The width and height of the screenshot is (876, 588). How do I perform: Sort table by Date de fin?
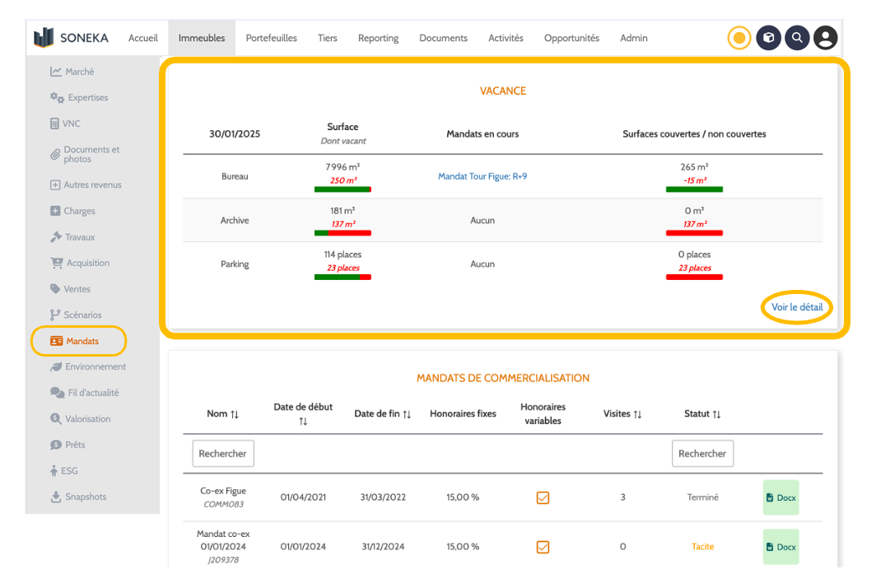coord(382,414)
